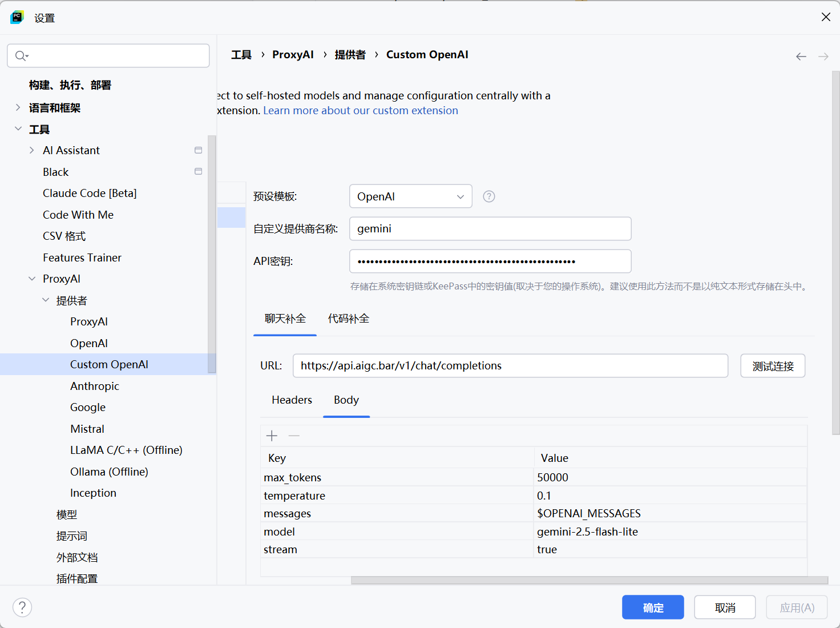
Task: Open help tooltip next to preset template dropdown
Action: [489, 196]
